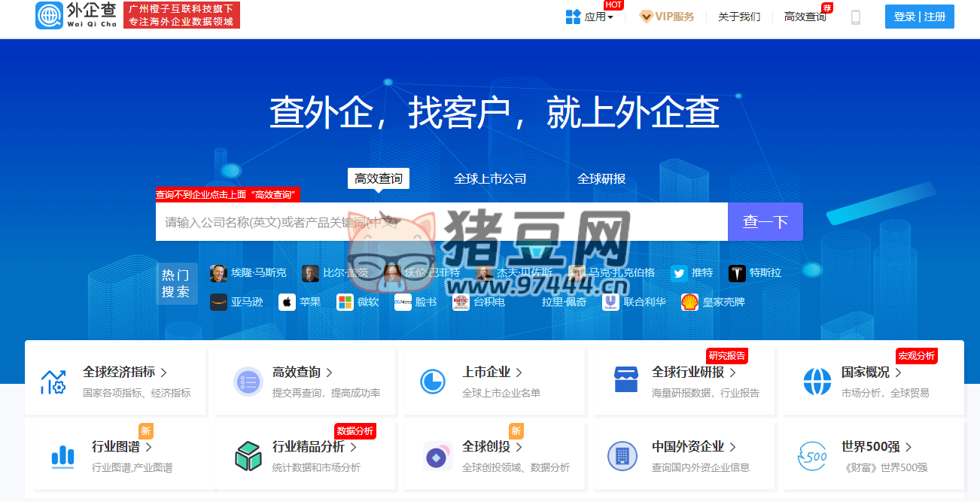The width and height of the screenshot is (980, 502).
Task: Click the 关于我们 menu entry
Action: click(738, 16)
